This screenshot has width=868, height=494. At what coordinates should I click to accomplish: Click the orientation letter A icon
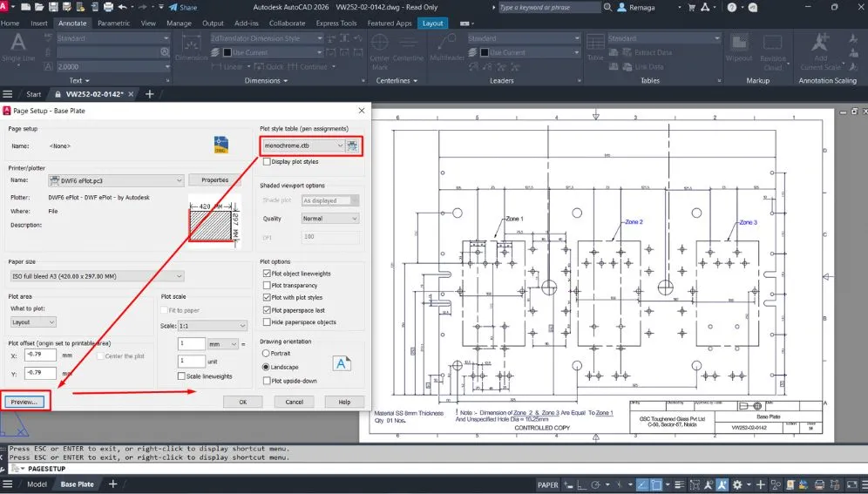pyautogui.click(x=341, y=363)
